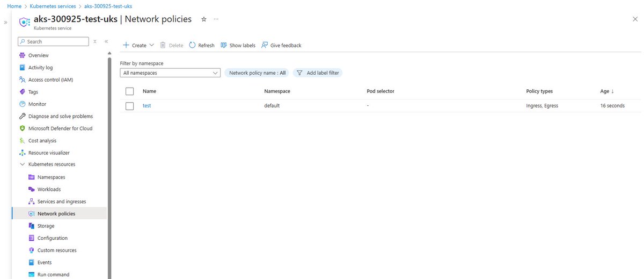This screenshot has height=279, width=644.
Task: Click the 'default' namespace cell
Action: coord(272,106)
